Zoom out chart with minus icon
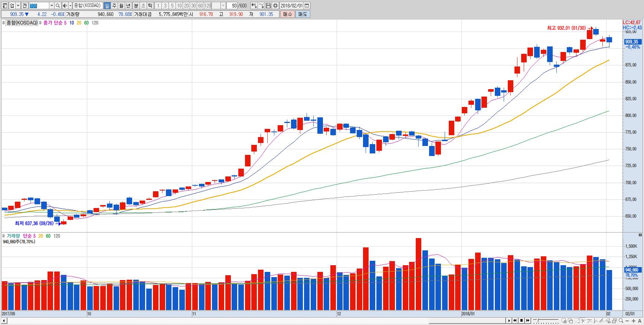The width and height of the screenshot is (644, 325). click(x=627, y=321)
